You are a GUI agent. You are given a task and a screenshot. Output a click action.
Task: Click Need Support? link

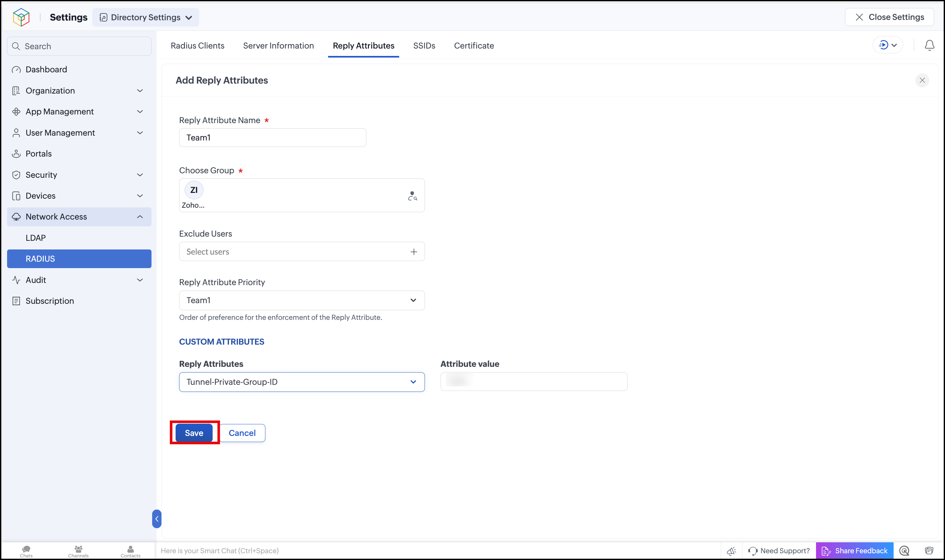(779, 551)
